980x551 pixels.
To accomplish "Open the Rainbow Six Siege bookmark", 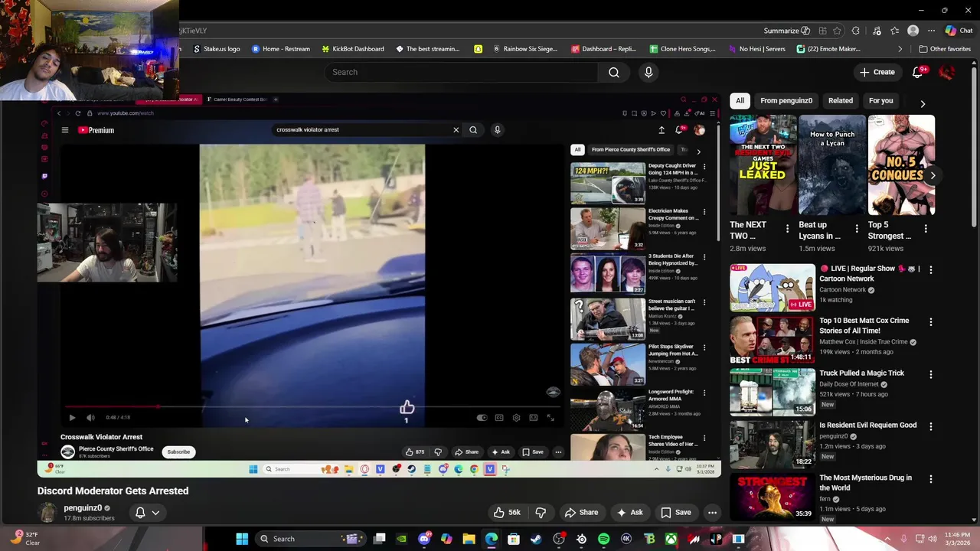I will click(524, 49).
